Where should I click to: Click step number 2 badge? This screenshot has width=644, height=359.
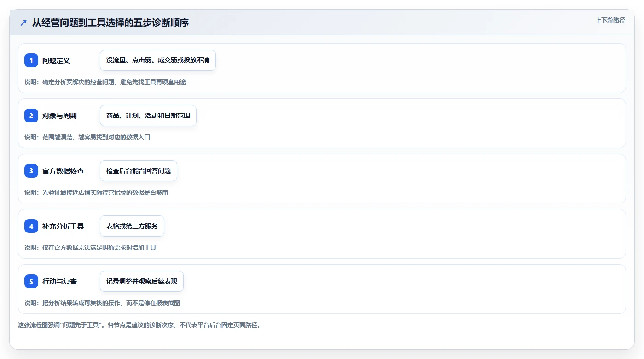click(x=31, y=116)
